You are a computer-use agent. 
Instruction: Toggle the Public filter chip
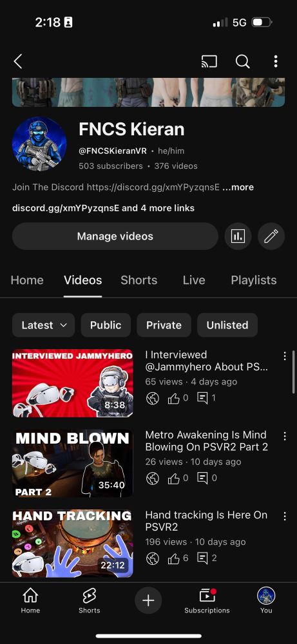106,325
